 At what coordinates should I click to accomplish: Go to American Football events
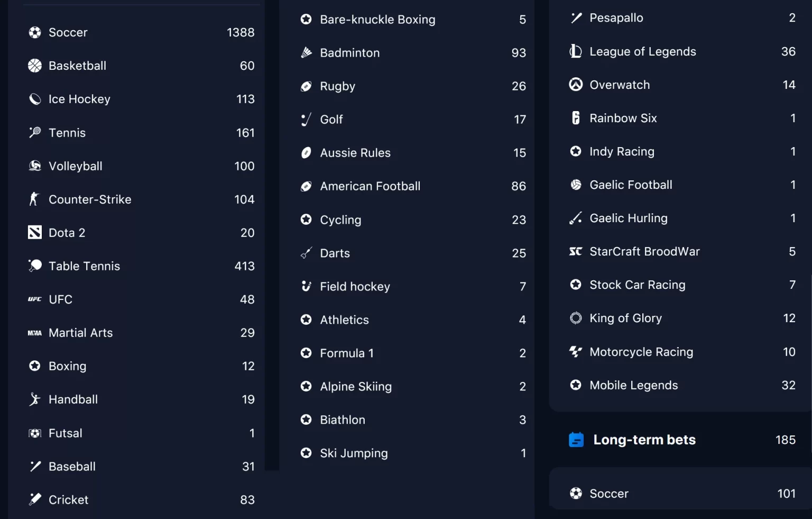click(413, 186)
